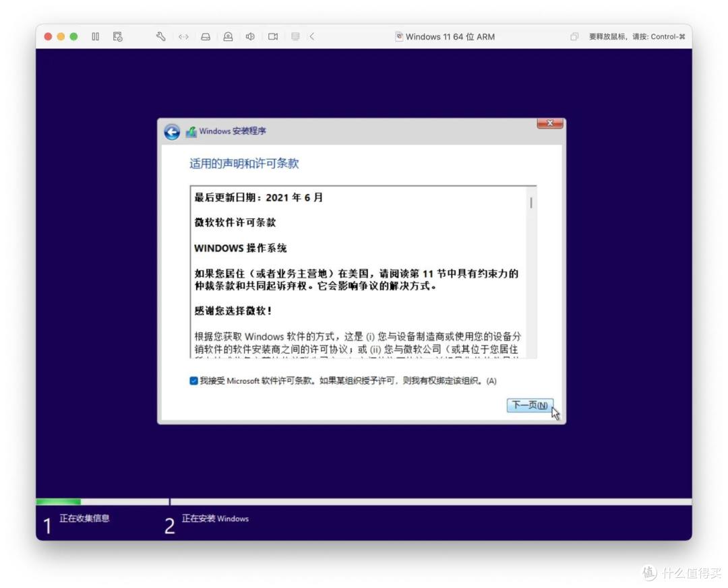Click the 适用的声明和许可条款 title
Viewport: 728px width, 588px height.
pos(244,164)
